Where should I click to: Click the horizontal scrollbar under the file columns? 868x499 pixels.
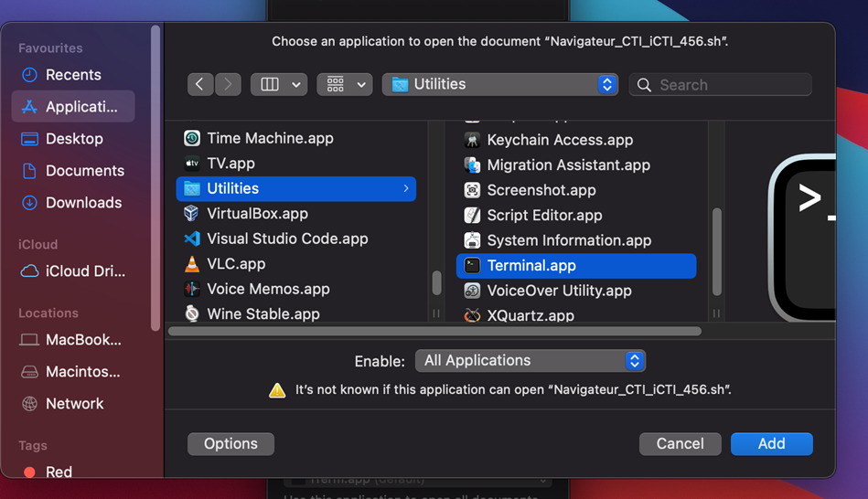click(x=434, y=332)
